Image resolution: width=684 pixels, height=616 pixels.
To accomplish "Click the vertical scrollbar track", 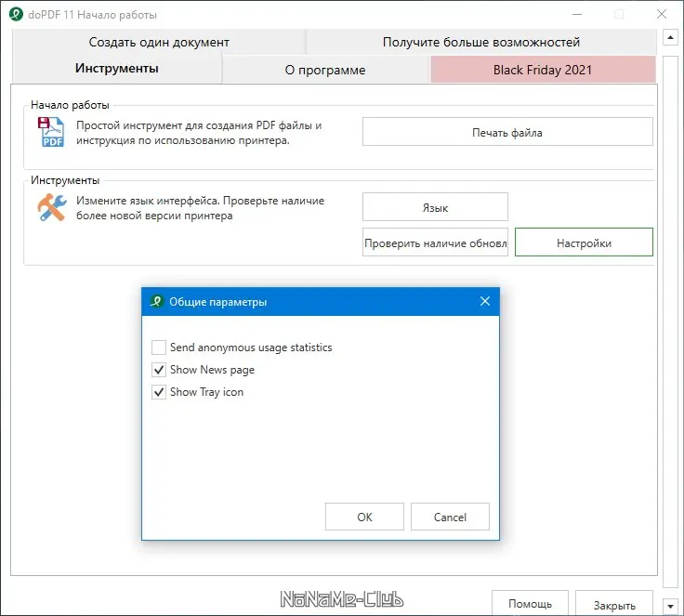I will 670,322.
